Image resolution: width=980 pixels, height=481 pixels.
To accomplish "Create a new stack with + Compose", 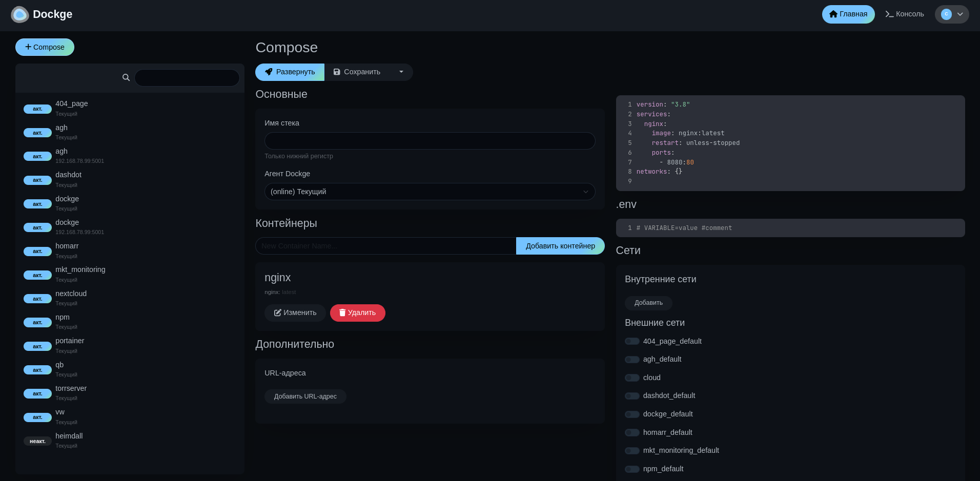I will click(x=45, y=47).
